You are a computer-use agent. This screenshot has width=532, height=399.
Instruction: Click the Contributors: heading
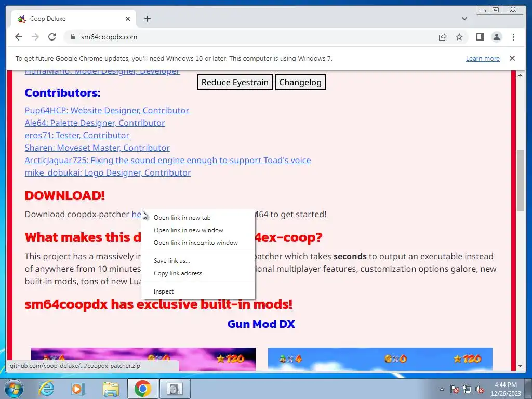pyautogui.click(x=62, y=92)
